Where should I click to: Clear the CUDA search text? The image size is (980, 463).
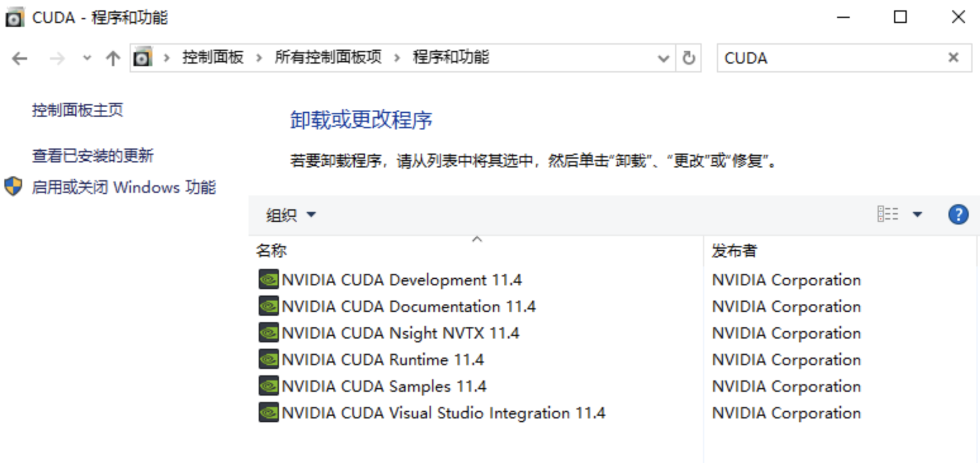953,58
